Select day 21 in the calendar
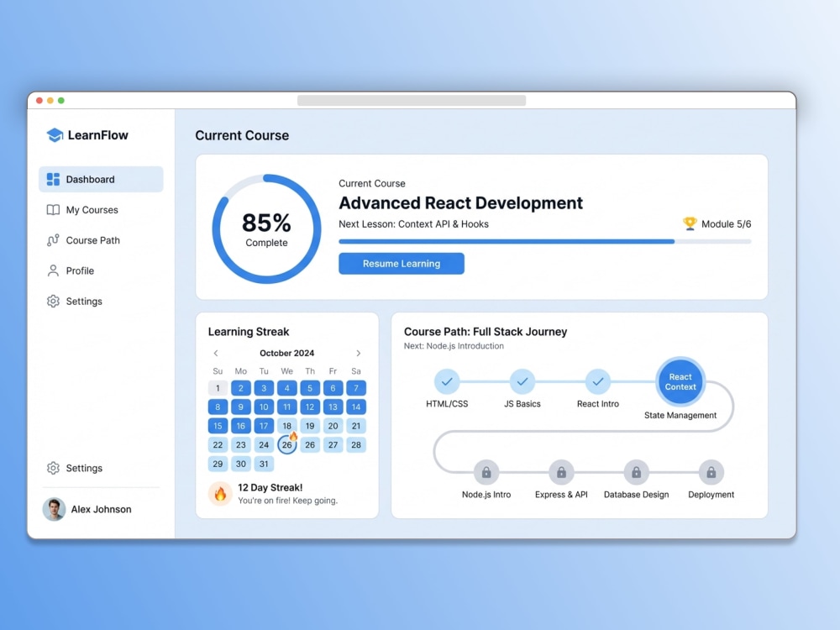The height and width of the screenshot is (630, 840). pos(356,426)
